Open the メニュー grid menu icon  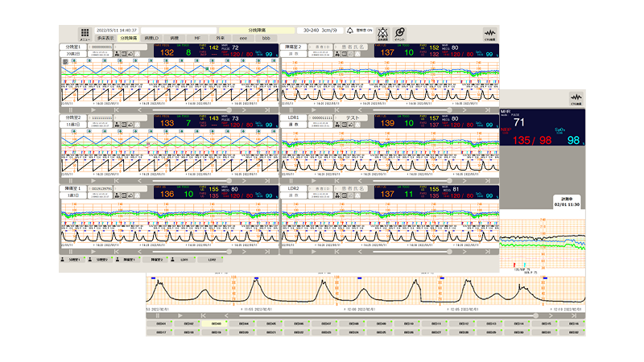coord(85,32)
